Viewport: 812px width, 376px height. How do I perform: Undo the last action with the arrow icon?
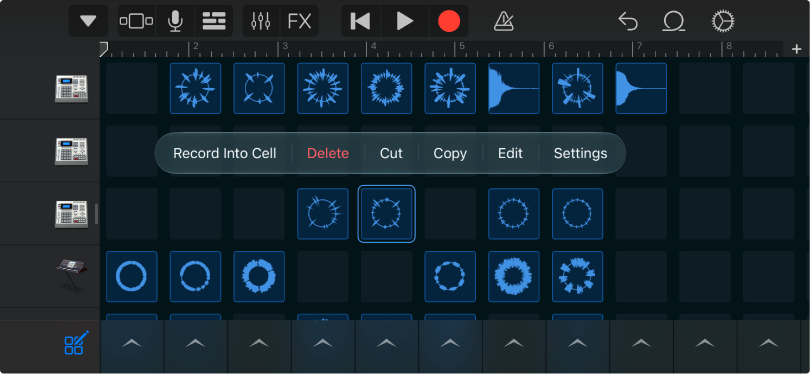point(628,21)
